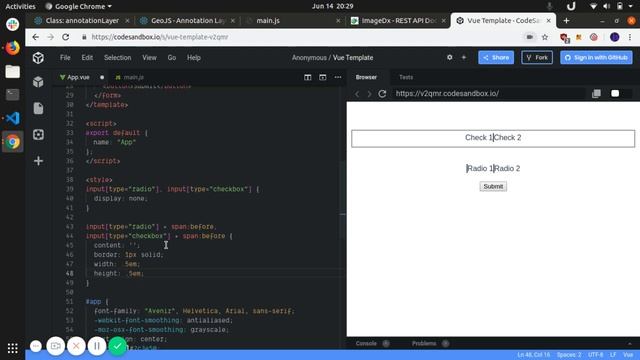Open Visual Studio Code from the dock

coord(13,118)
